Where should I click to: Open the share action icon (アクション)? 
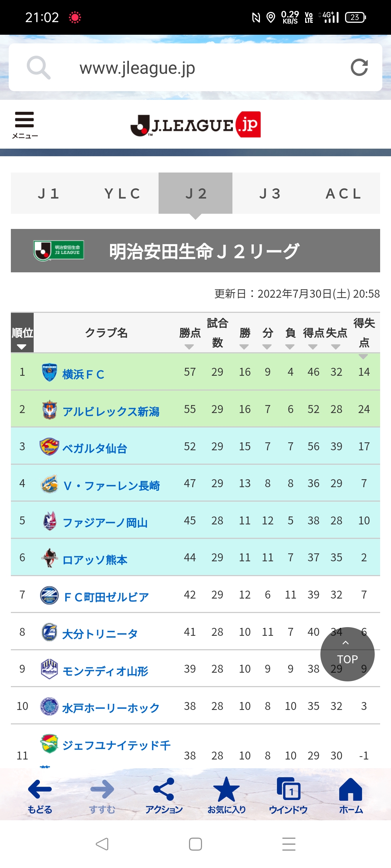[x=164, y=796]
